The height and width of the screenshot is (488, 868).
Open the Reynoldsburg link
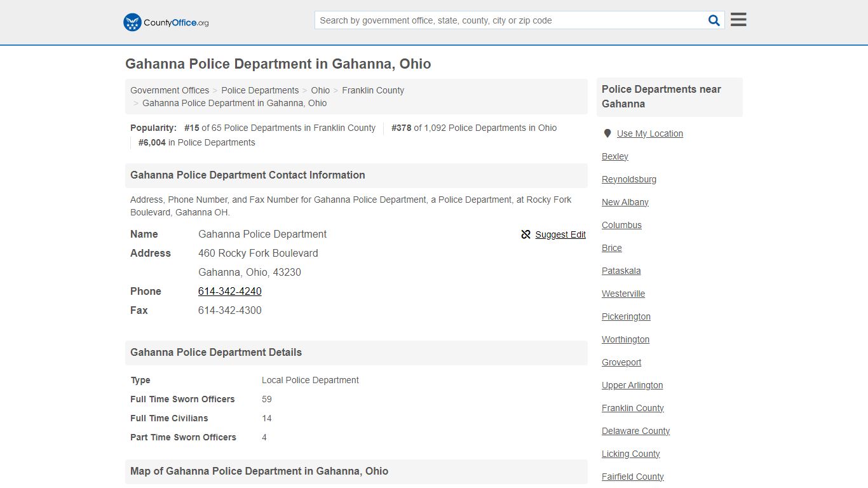[629, 179]
